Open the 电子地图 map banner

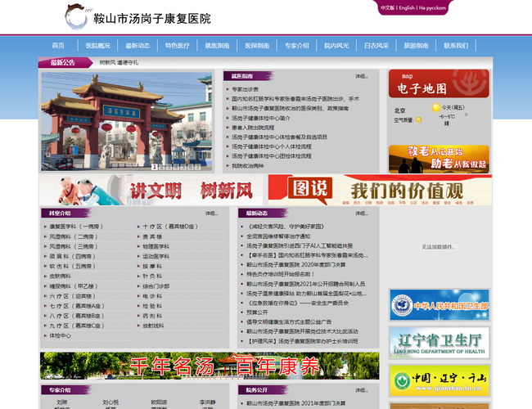(438, 85)
